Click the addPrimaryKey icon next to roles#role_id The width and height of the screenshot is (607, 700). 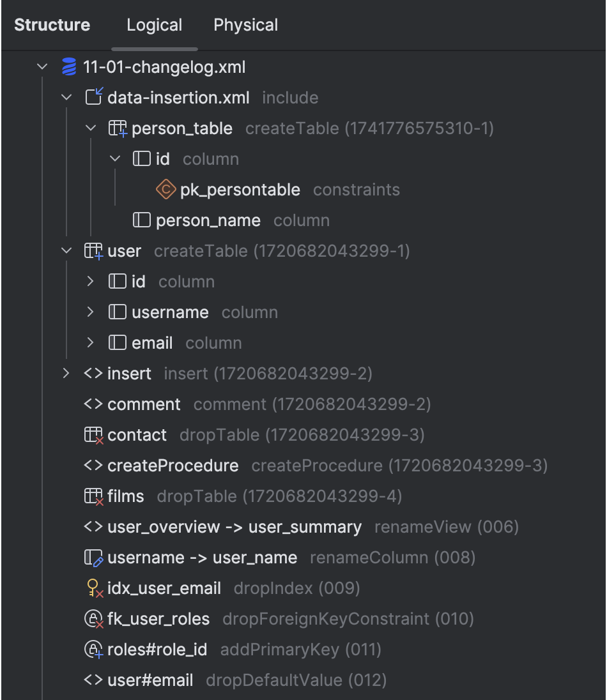tap(94, 649)
